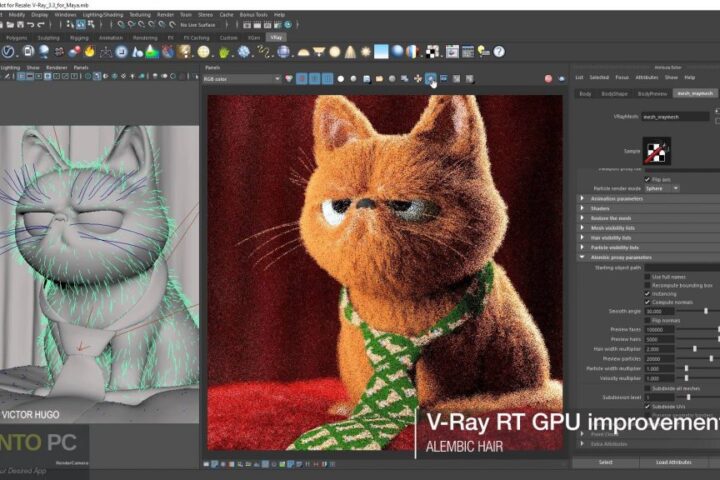Click the open scene folder icon
Screen dimensions: 720x480
pyautogui.click(x=10, y=25)
